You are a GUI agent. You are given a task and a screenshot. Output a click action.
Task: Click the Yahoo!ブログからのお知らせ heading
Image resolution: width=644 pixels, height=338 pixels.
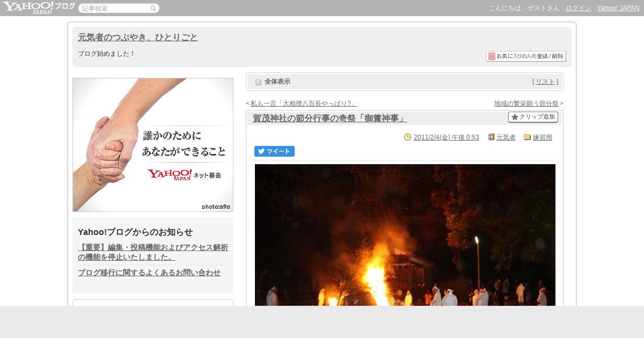135,232
